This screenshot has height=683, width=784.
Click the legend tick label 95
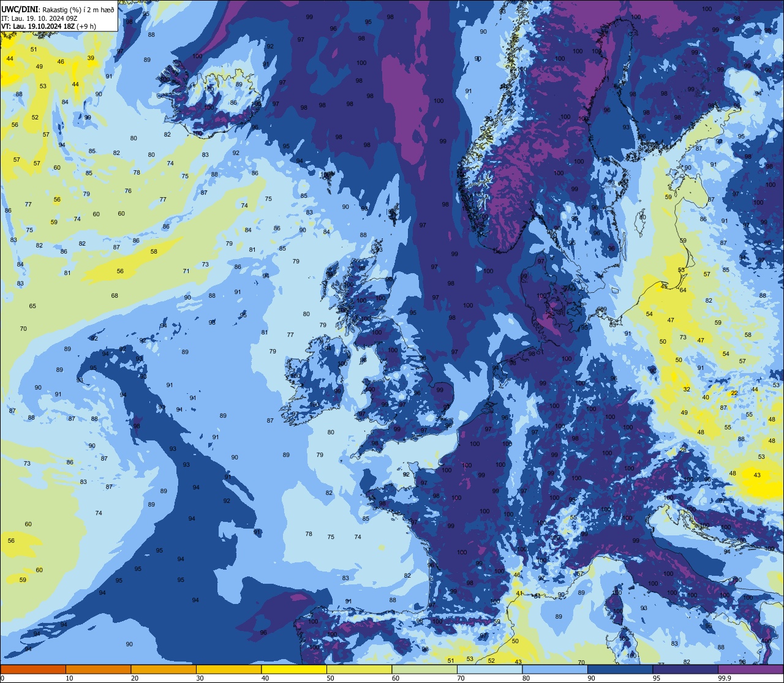pyautogui.click(x=656, y=678)
